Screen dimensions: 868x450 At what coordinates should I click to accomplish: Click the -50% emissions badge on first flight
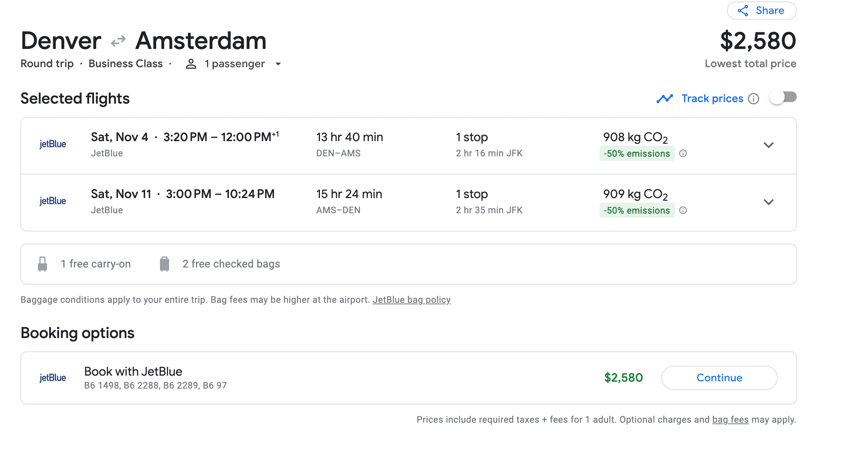pyautogui.click(x=637, y=154)
